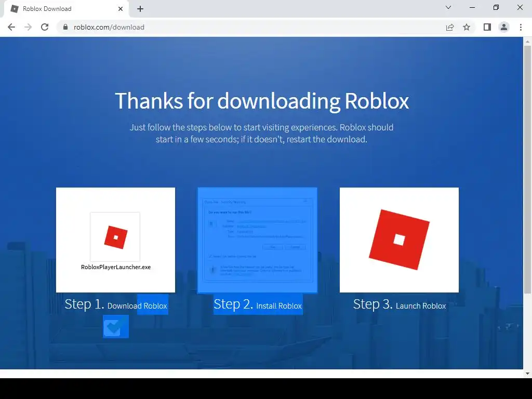Image resolution: width=532 pixels, height=399 pixels.
Task: Click the vertical scrollbar thumb
Action: tap(527, 170)
